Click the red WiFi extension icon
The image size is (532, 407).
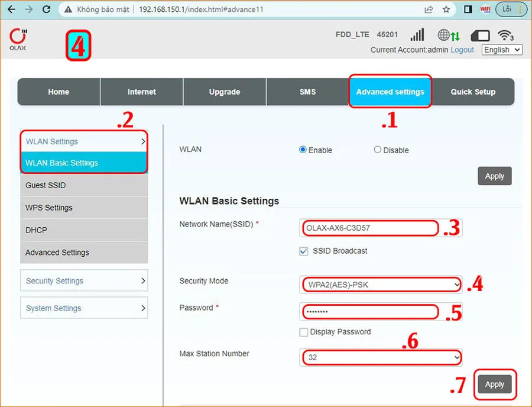(x=485, y=9)
